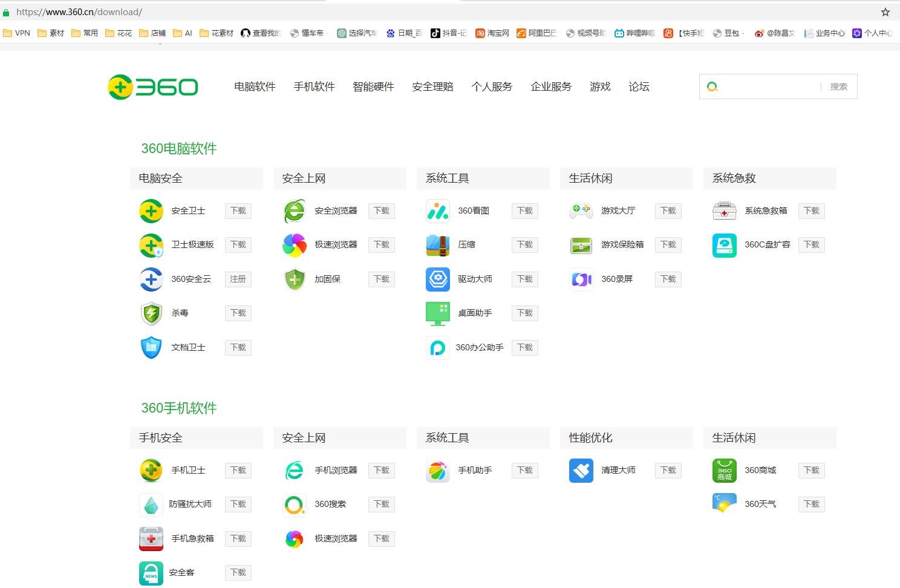Click the 桌面助手 app icon
Viewport: 900px width, 588px height.
point(438,313)
